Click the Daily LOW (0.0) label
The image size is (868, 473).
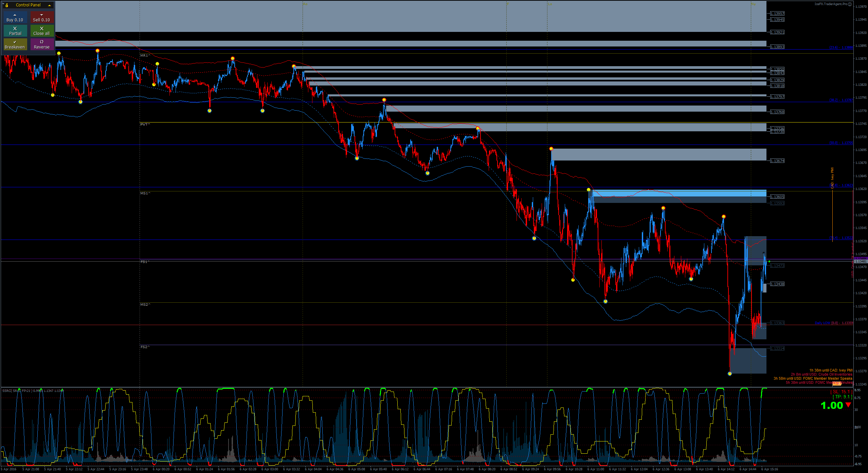point(834,323)
